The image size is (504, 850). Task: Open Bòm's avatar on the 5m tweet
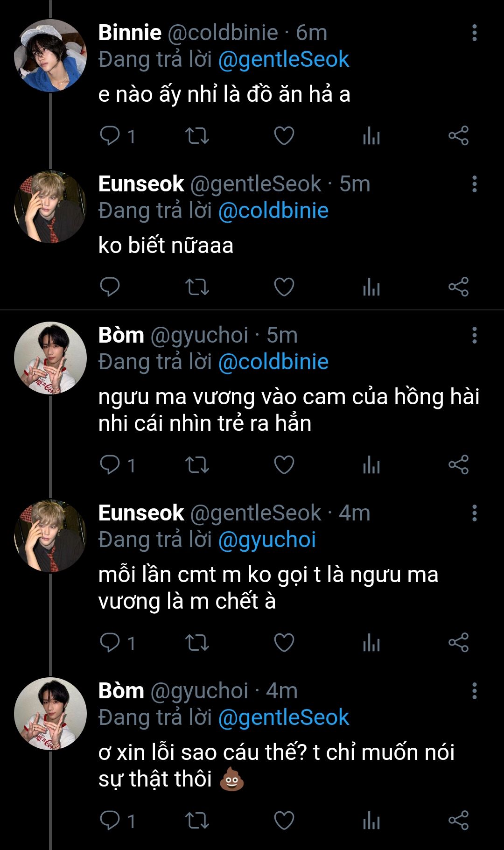(x=50, y=358)
